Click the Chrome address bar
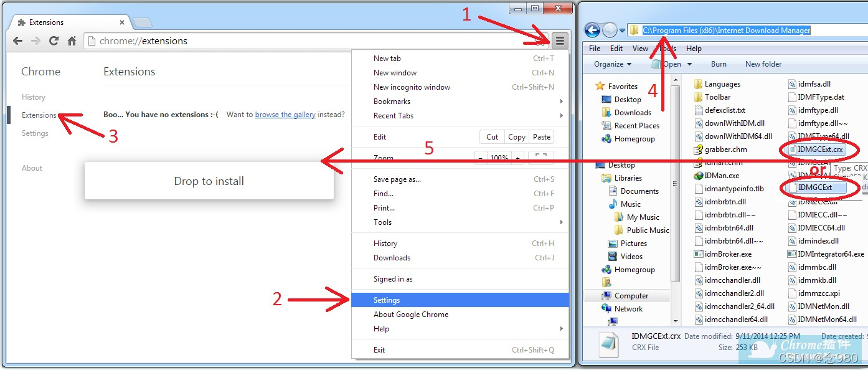The width and height of the screenshot is (868, 370). click(x=316, y=41)
